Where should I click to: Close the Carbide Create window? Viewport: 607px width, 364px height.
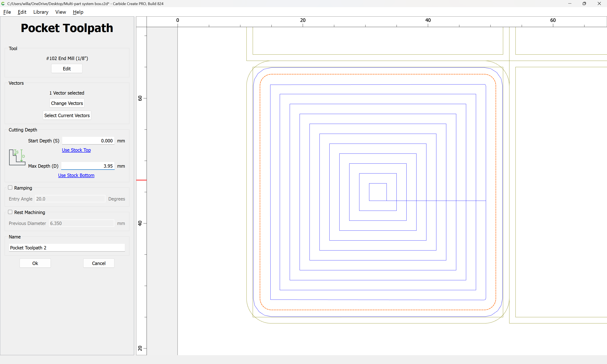[599, 4]
